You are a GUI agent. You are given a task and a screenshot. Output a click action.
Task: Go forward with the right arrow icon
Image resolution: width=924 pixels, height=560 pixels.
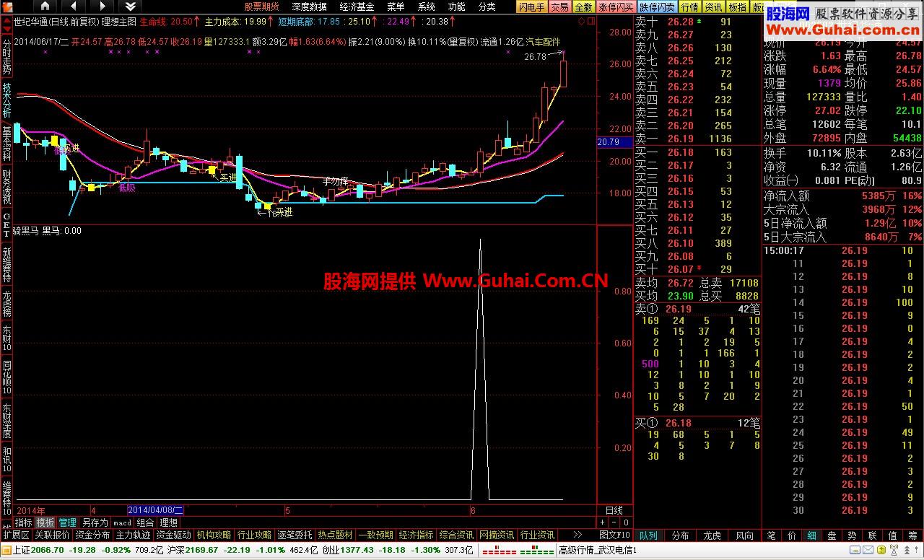[100, 6]
